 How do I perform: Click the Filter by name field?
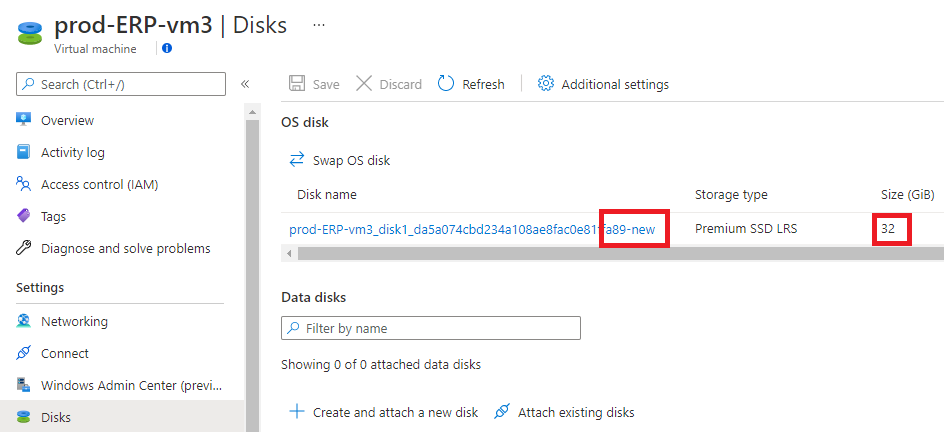431,328
